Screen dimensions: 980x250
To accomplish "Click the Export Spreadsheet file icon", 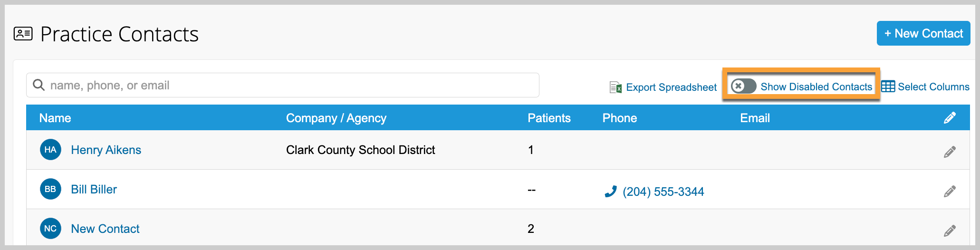I will pos(615,87).
